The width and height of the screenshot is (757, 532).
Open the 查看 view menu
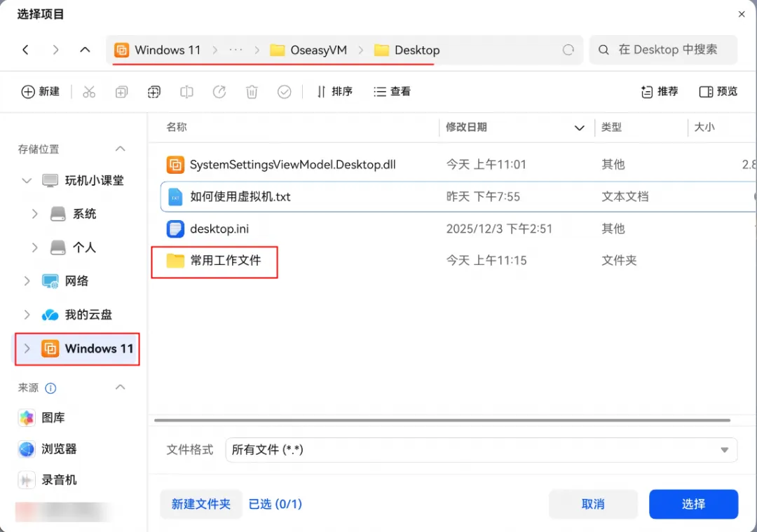[x=392, y=92]
